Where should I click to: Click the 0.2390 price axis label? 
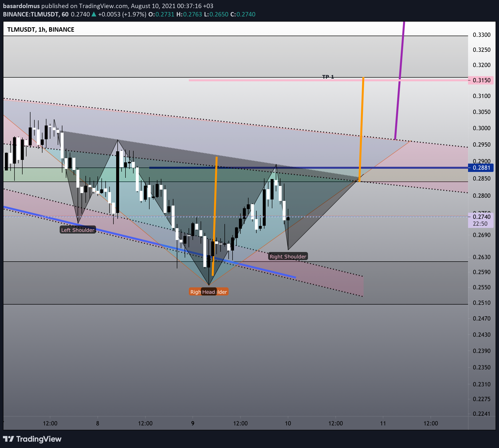tap(482, 351)
